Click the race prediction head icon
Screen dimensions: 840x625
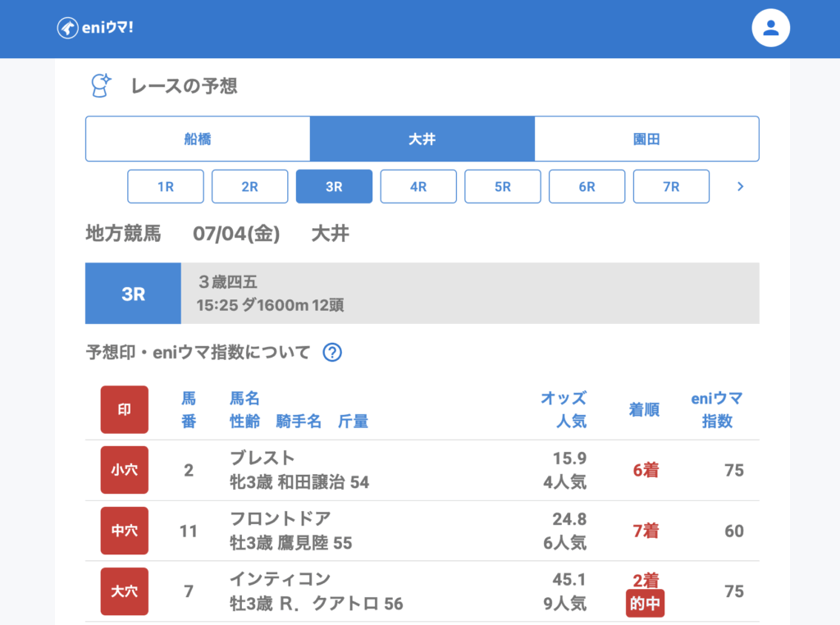(100, 85)
